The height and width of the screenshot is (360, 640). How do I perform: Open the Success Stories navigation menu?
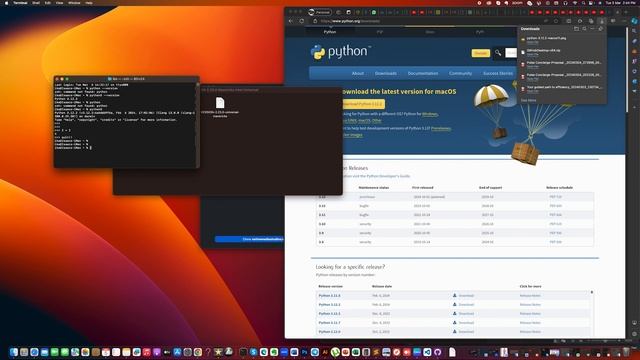(x=498, y=73)
